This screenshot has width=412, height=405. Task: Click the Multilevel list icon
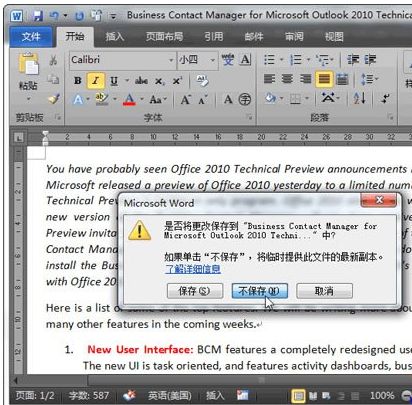(322, 60)
